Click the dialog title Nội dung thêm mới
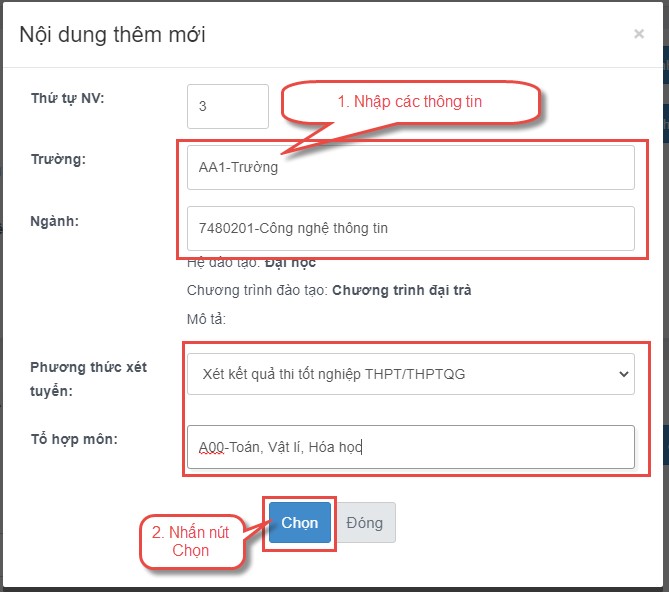Screen dimensions: 669x592 pyautogui.click(x=113, y=35)
